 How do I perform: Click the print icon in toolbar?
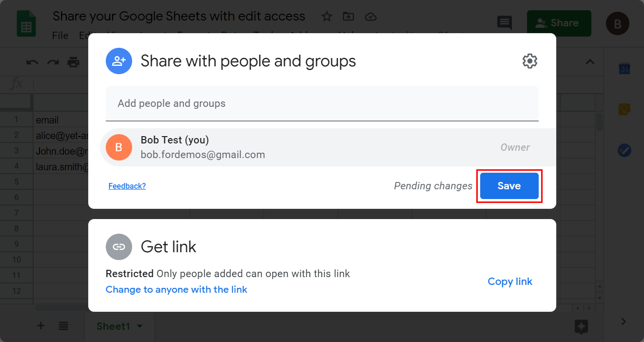tap(73, 62)
